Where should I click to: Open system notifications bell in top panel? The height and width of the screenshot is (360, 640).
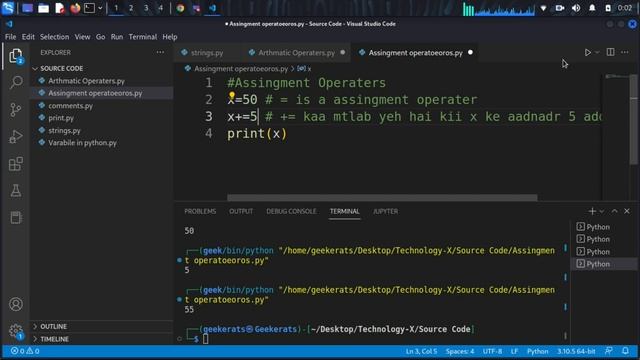point(592,8)
